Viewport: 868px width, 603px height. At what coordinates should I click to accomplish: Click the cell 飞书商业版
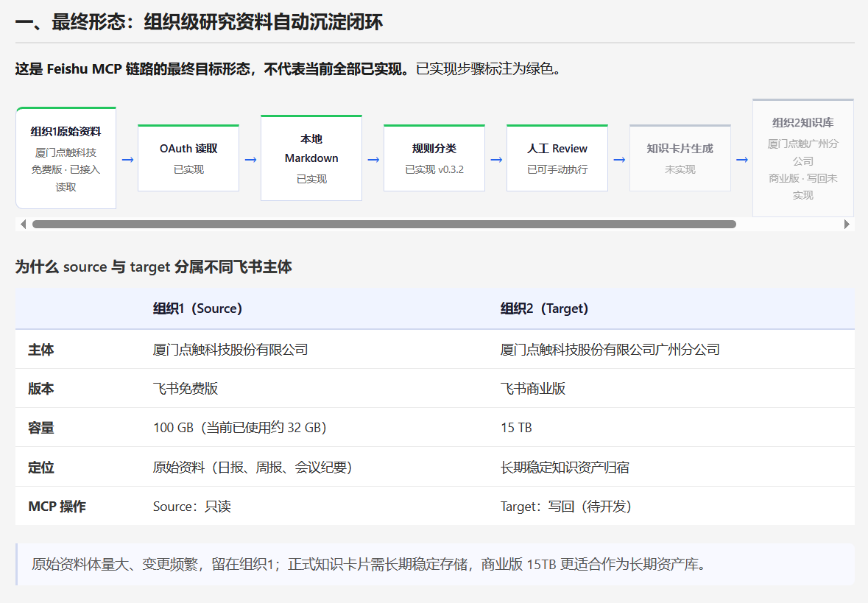(x=533, y=389)
